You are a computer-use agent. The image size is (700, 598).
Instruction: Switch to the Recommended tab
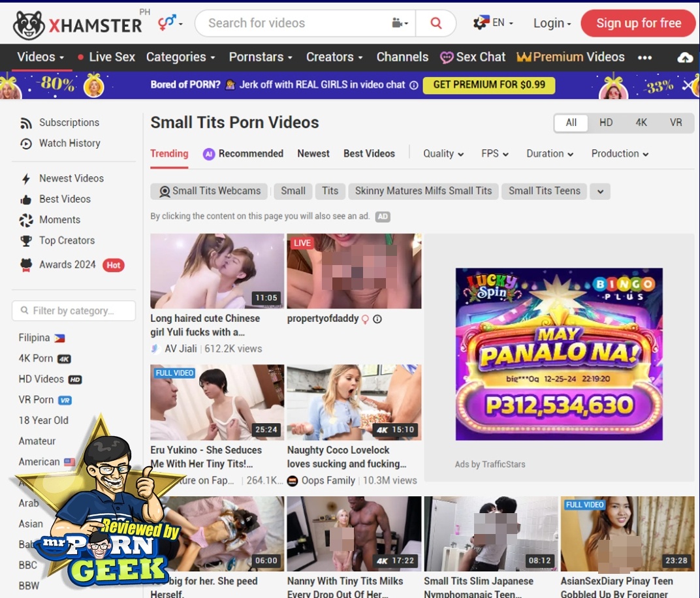coord(251,153)
